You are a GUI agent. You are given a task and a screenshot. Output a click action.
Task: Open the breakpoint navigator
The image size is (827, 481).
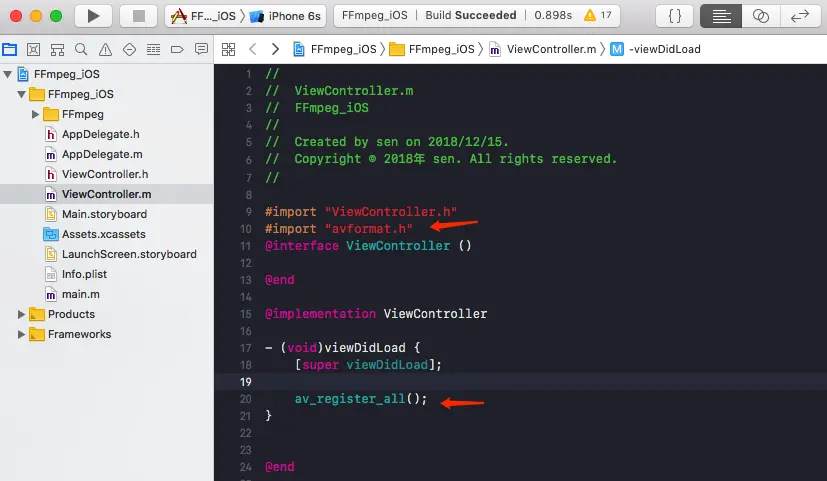177,50
